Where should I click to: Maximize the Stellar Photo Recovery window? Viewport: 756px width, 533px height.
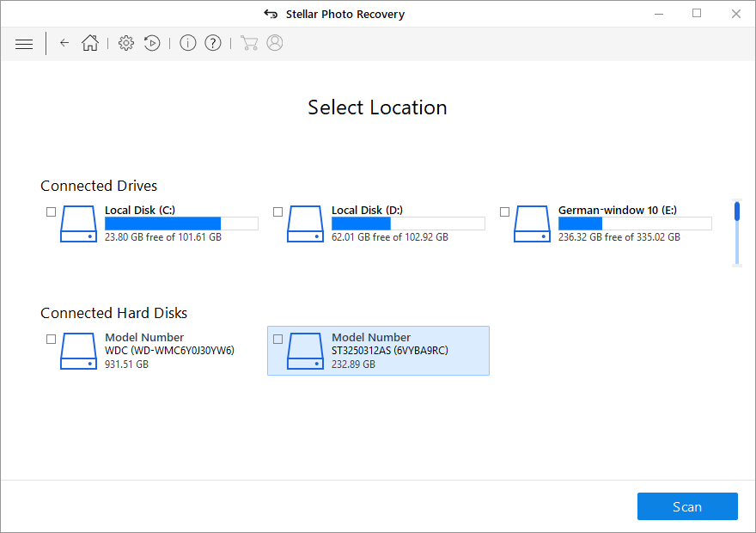697,13
